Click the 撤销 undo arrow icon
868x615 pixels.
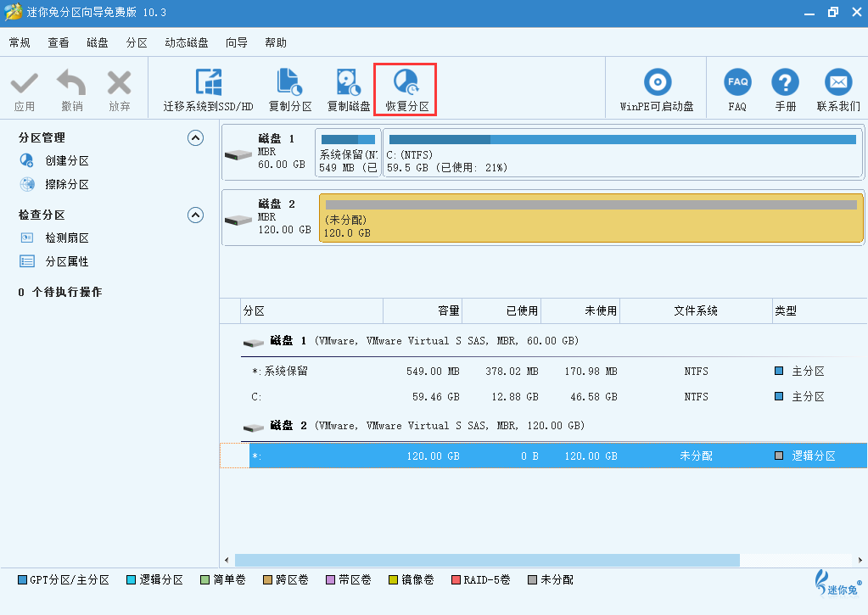tap(71, 82)
